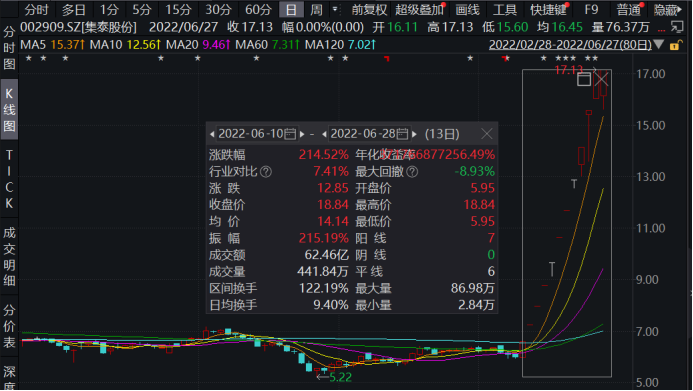This screenshot has width=693, height=391.
Task: Click the 成交额 62.46亿 value
Action: 327,255
